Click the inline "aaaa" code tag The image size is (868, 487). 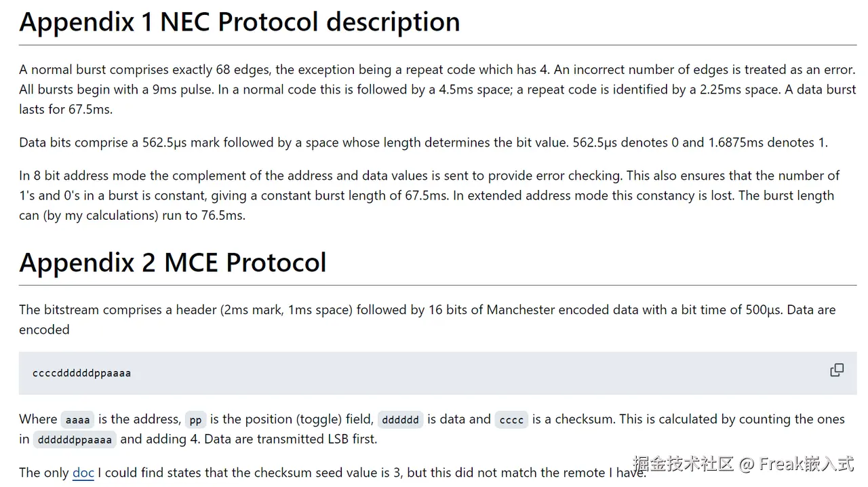pos(78,420)
